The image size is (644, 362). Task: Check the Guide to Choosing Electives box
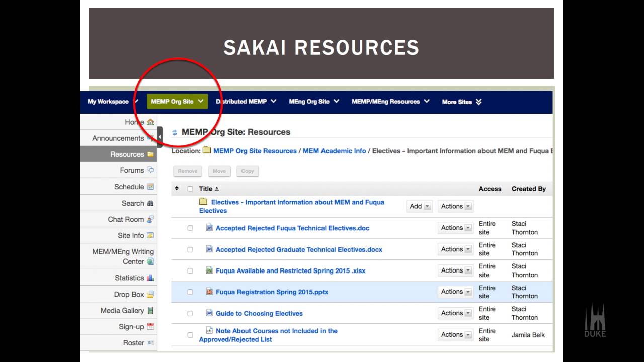pos(190,313)
